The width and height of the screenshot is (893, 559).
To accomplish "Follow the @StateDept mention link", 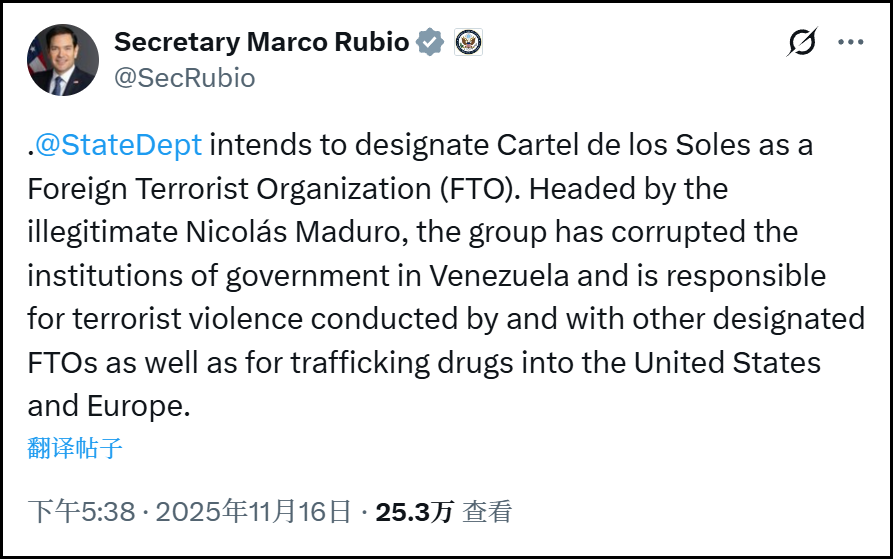I will tap(119, 145).
